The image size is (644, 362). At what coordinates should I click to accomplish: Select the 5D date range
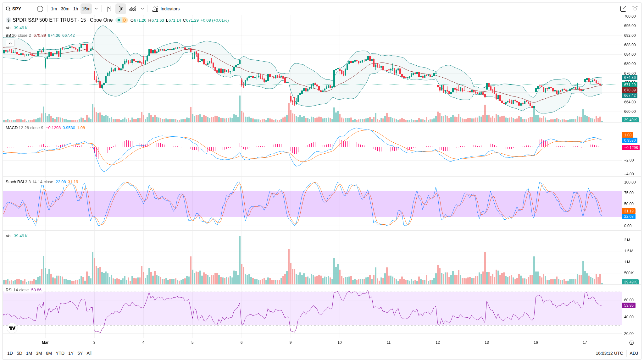[x=19, y=353]
